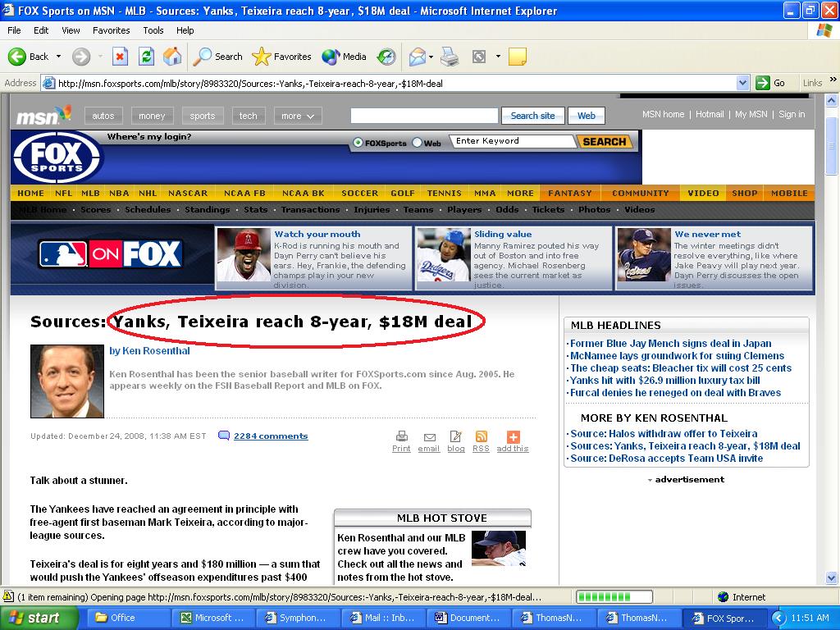The height and width of the screenshot is (630, 840).
Task: Click the 'Hotmail' link in MSN header
Action: (710, 114)
